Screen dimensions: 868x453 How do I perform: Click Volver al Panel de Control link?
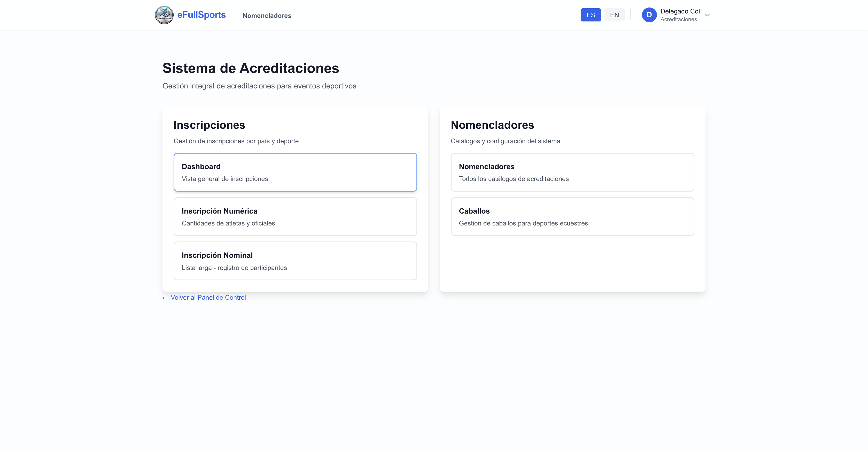208,298
